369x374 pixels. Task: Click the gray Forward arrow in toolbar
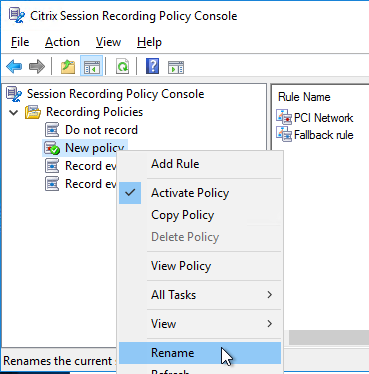(37, 67)
